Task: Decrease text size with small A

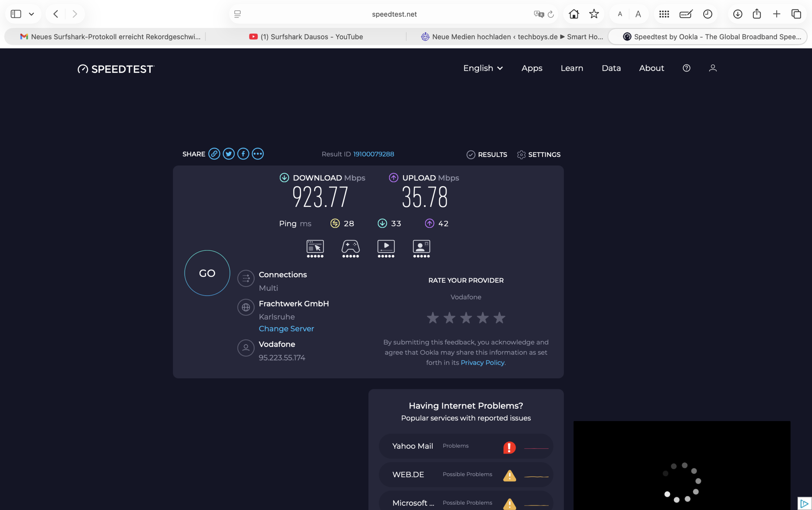Action: point(620,14)
